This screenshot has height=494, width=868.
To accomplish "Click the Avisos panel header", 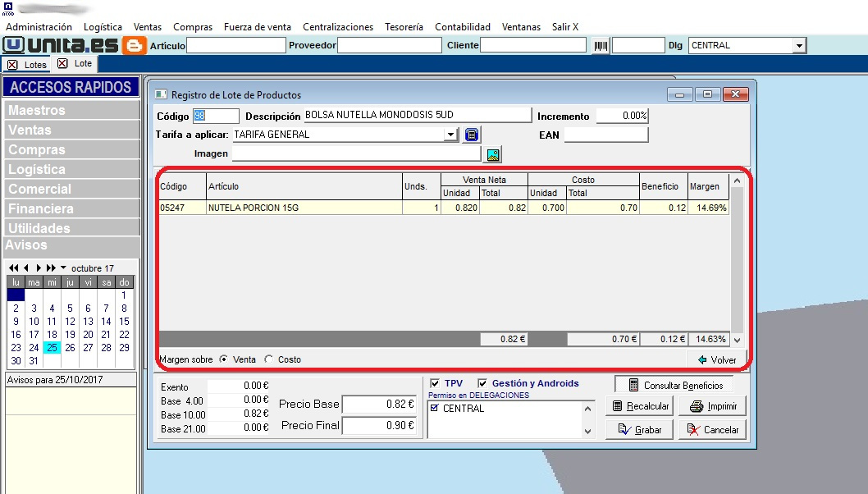I will tap(71, 246).
